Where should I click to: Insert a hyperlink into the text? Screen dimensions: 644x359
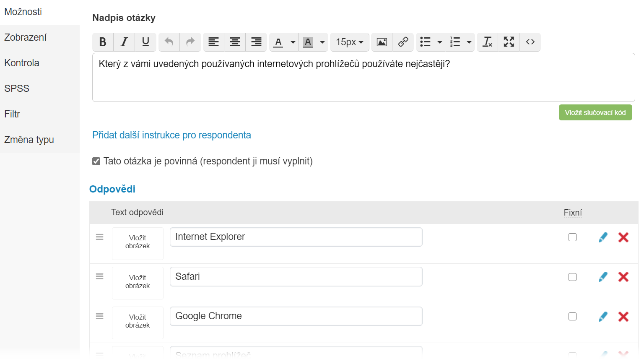[x=403, y=42]
